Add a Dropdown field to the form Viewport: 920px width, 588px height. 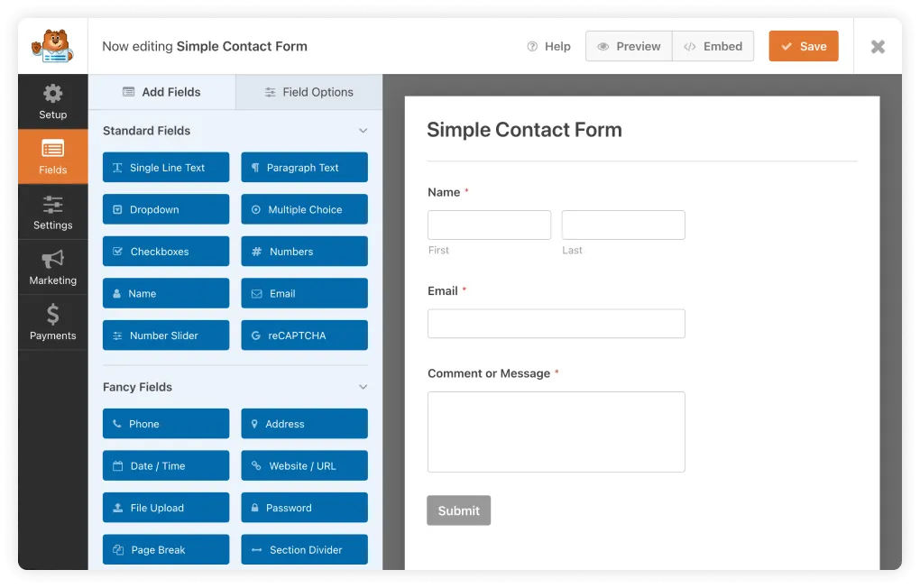coord(165,209)
